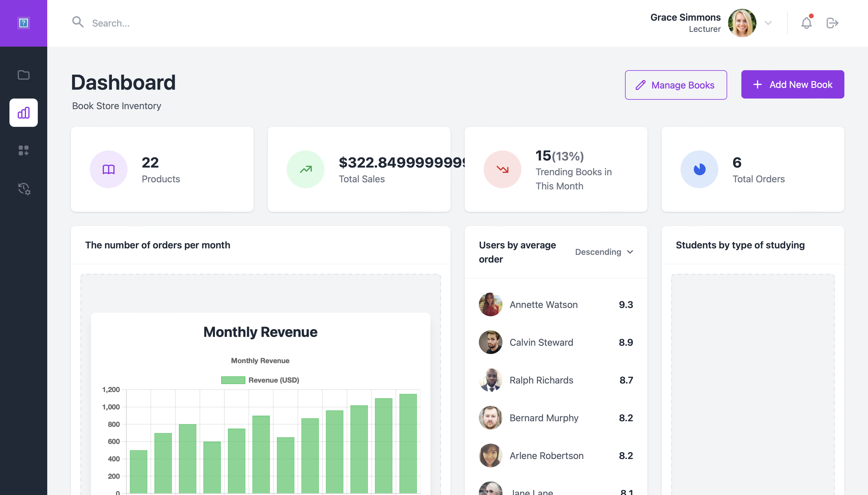Click the tallest last bar in the revenue chart
Screen dimensions: 868x495
click(408, 444)
